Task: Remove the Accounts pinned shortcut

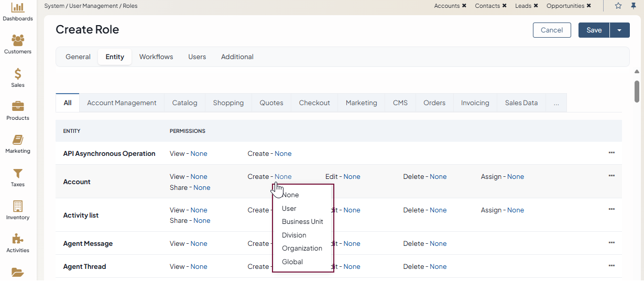Action: point(464,6)
